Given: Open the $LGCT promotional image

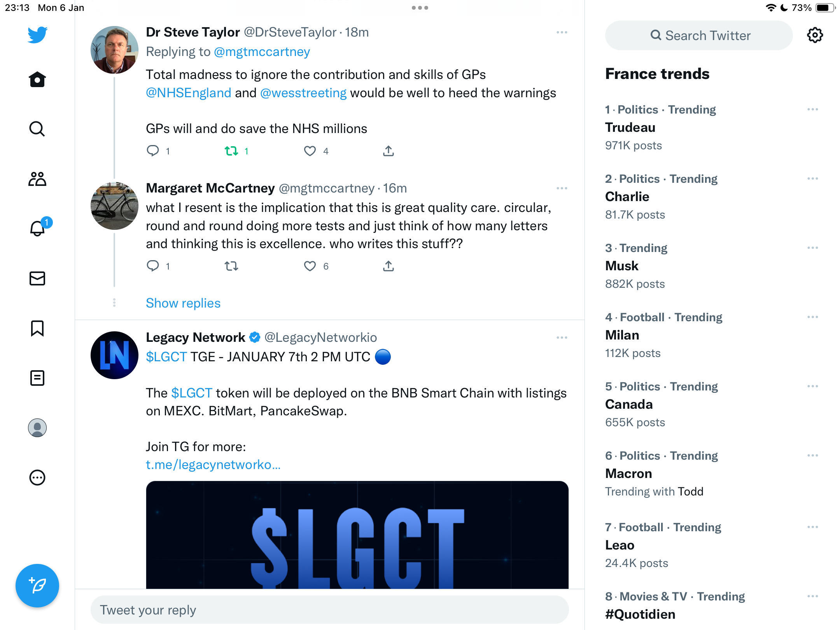Looking at the screenshot, I should coord(357,535).
